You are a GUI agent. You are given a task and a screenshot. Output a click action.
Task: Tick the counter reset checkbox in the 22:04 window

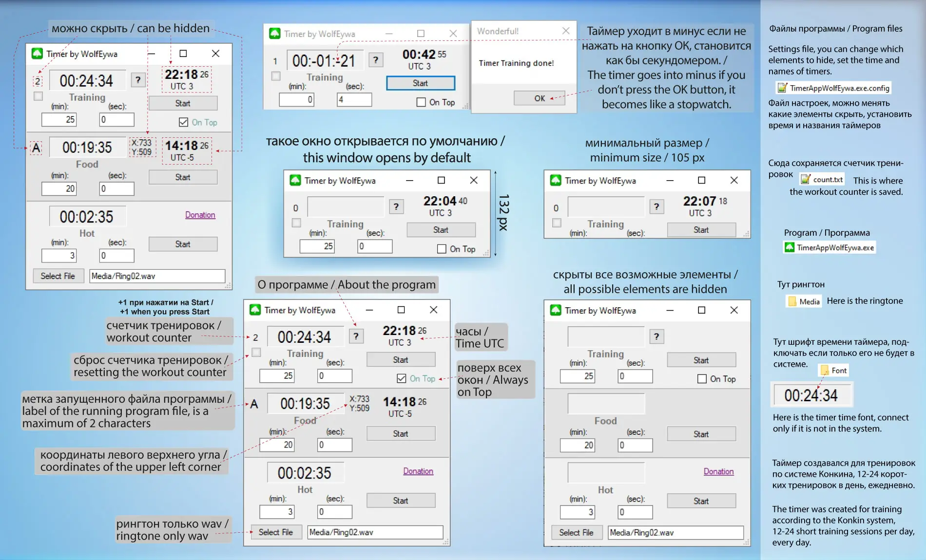click(296, 223)
